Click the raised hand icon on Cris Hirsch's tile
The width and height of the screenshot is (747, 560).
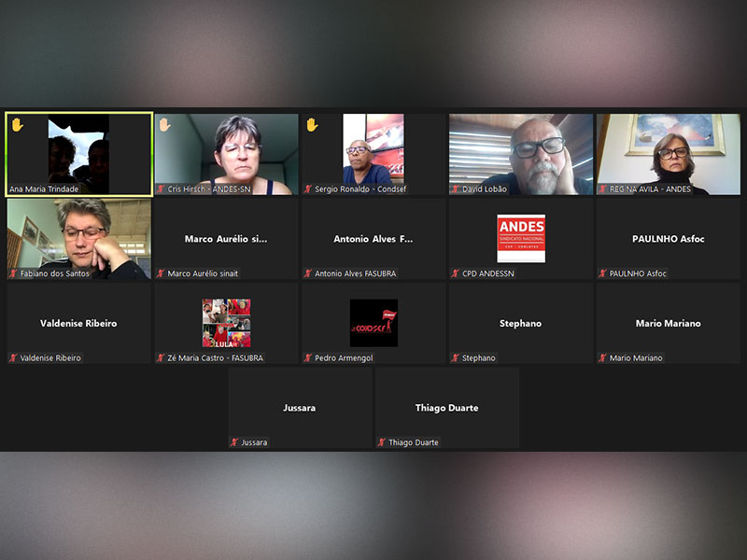point(164,124)
